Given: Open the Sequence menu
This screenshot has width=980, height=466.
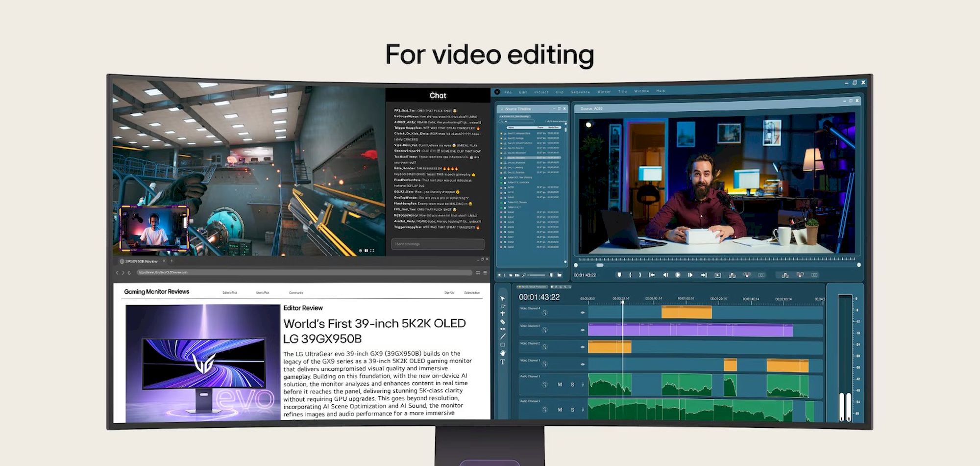Looking at the screenshot, I should click(x=580, y=92).
